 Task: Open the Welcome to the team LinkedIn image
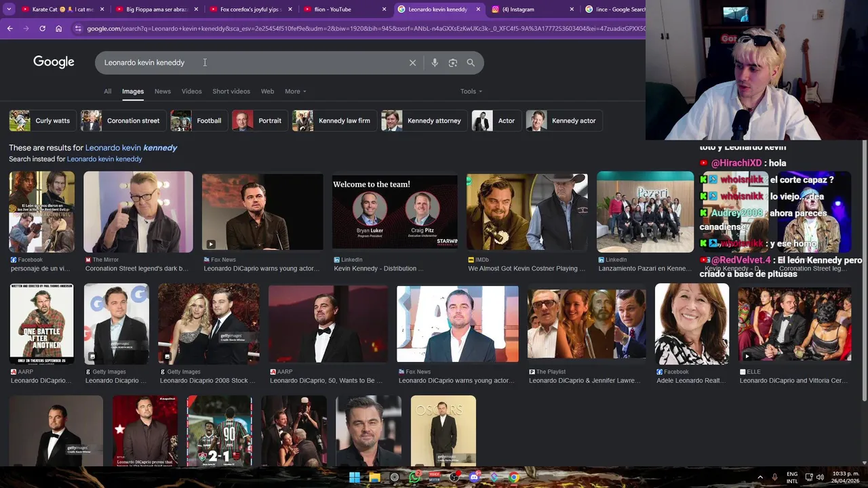pyautogui.click(x=395, y=211)
